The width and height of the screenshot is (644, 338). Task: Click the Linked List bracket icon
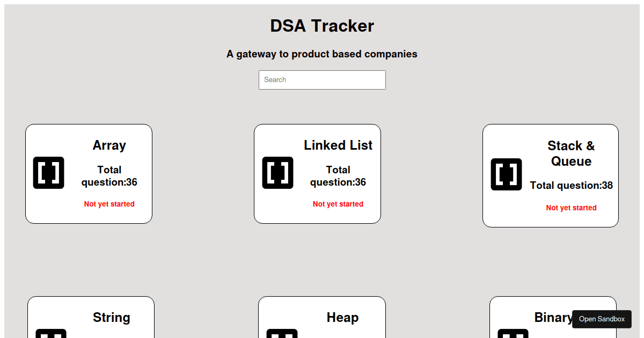pos(277,172)
